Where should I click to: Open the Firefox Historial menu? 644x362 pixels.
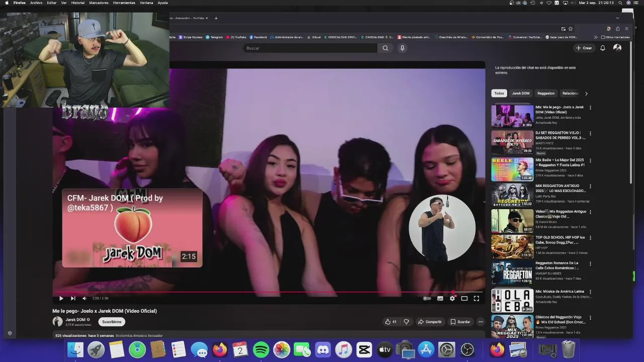coord(78,3)
